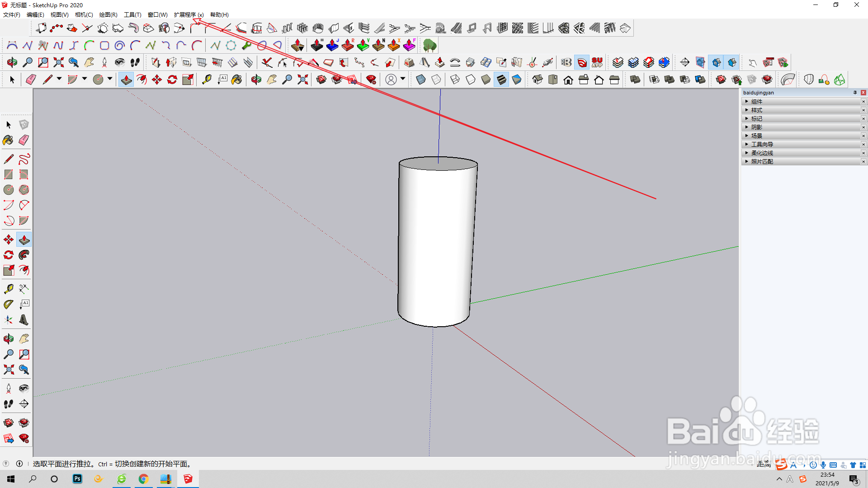Open Photoshop from the taskbar
The image size is (868, 488).
click(77, 479)
